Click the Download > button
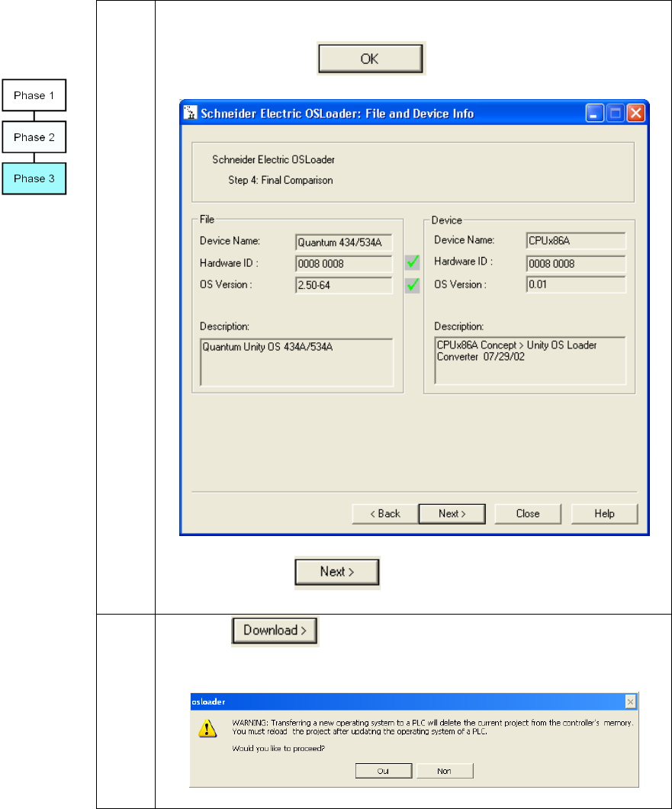The image size is (672, 809). click(x=275, y=631)
